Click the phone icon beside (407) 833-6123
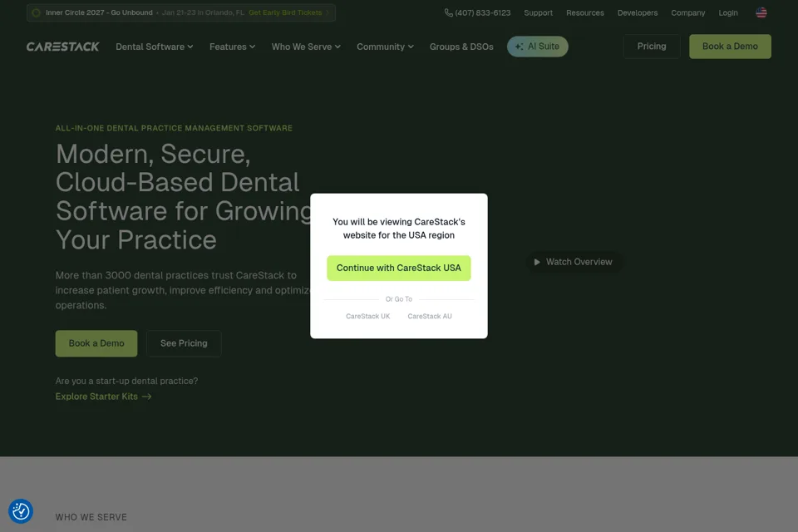This screenshot has height=532, width=798. 448,12
